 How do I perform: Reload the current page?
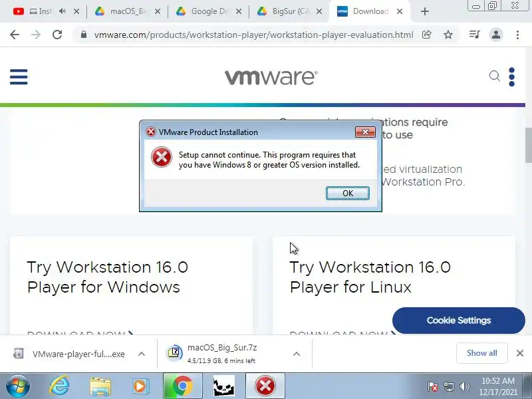[x=57, y=35]
